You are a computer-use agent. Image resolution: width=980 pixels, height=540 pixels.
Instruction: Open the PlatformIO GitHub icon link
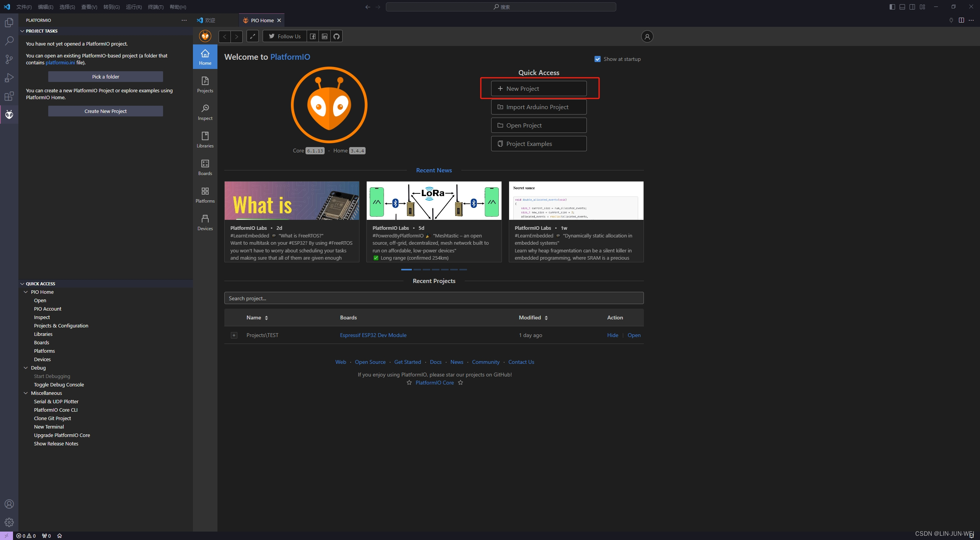[336, 36]
